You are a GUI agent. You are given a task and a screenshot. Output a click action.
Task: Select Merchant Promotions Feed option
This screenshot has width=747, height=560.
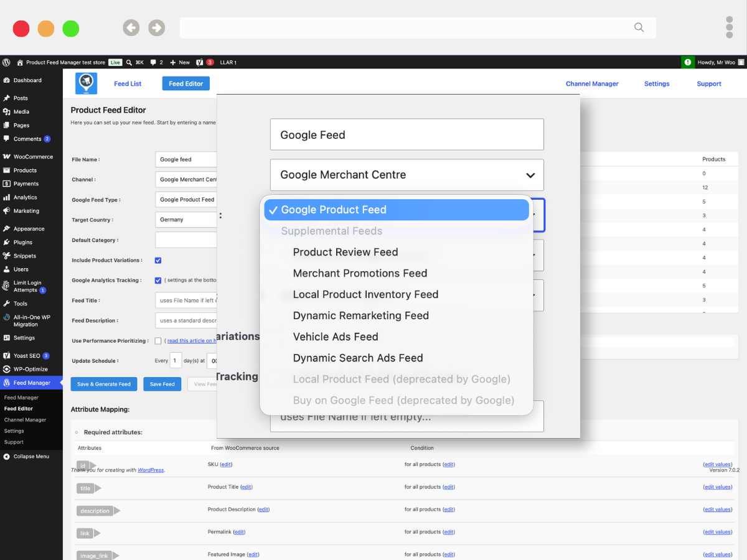(x=360, y=273)
